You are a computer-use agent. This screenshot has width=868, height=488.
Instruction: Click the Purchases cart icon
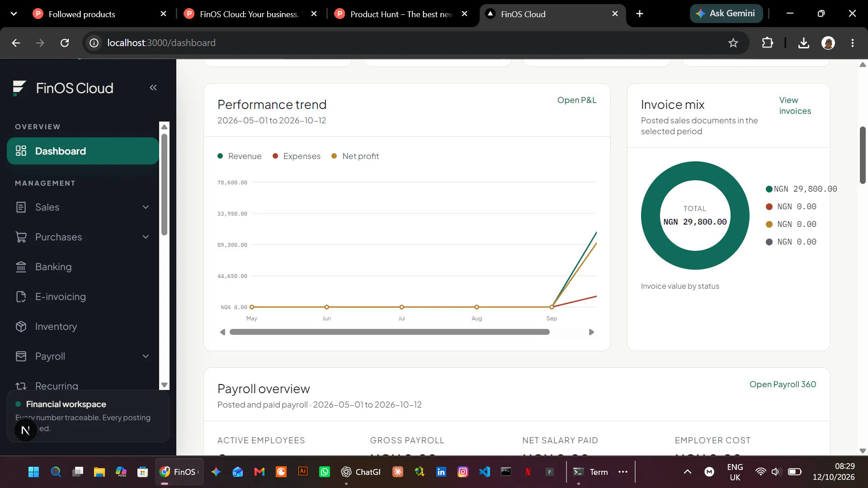pos(21,237)
